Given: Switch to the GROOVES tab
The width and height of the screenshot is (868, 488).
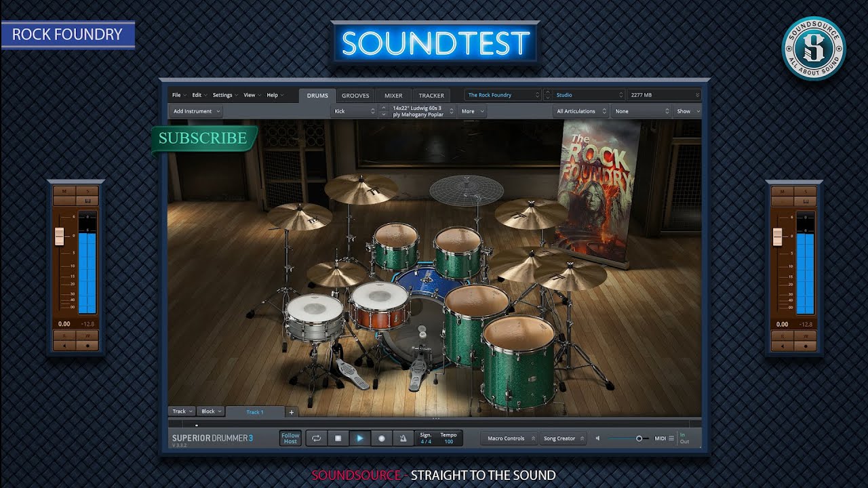Looking at the screenshot, I should tap(355, 96).
